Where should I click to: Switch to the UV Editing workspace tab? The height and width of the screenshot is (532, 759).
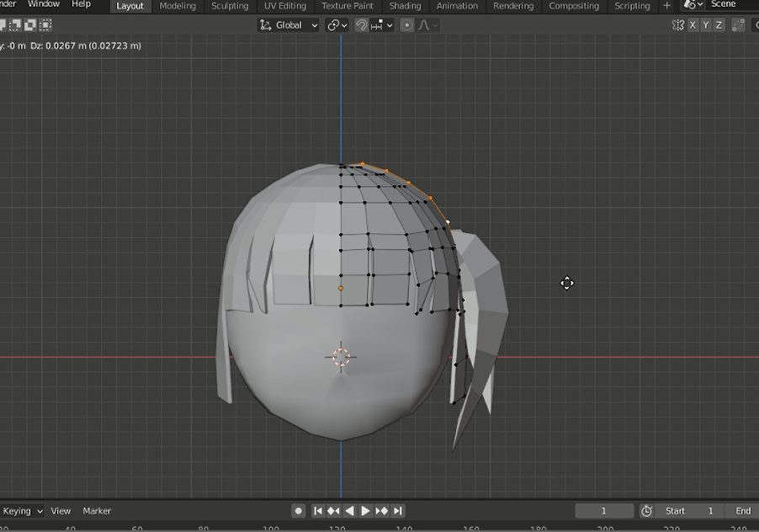coord(285,6)
